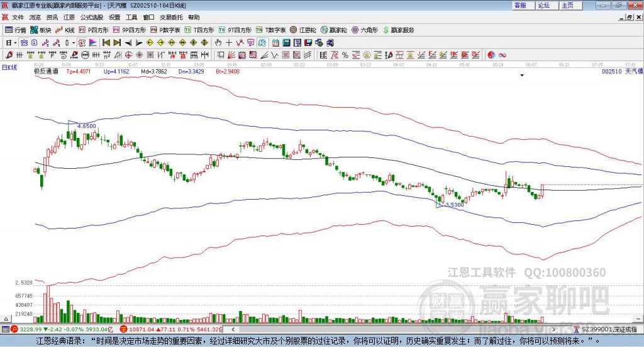The image size is (644, 347).
Task: Click the Tp=4.4071 indicator value
Action: point(79,72)
